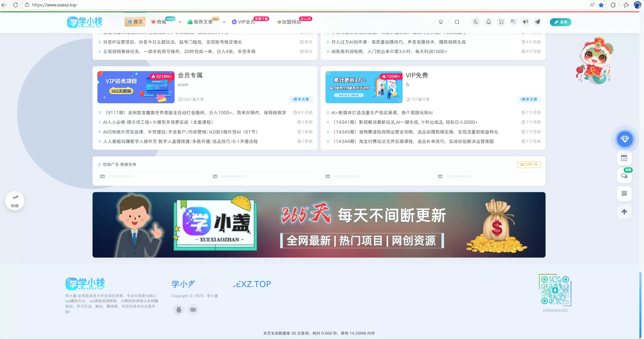
Task: Open article AI人人必修-提示词工程
Action: tap(159, 122)
